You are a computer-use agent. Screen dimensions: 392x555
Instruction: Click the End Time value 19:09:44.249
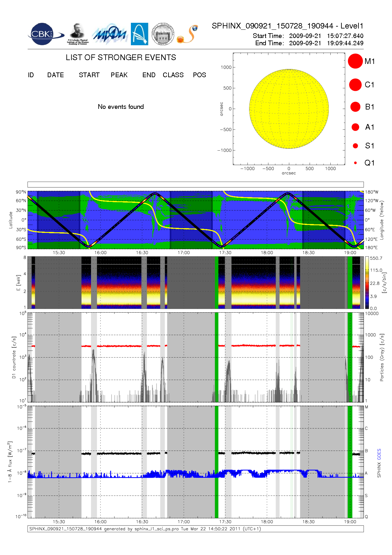click(345, 43)
